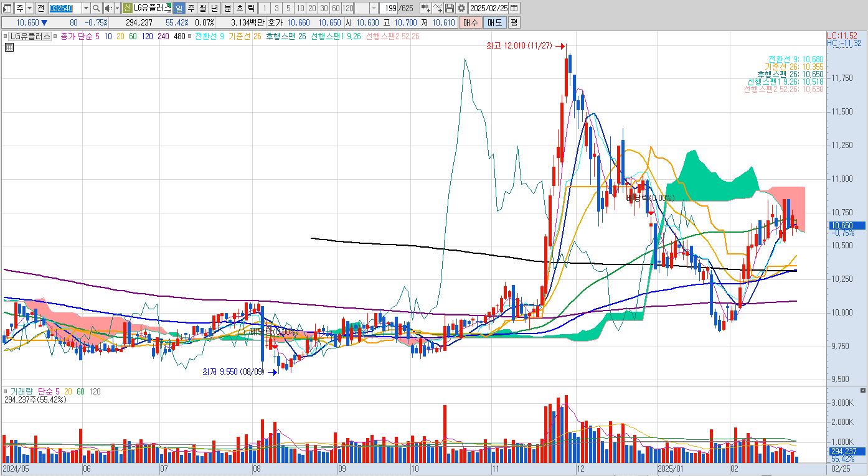Select tick 틱 chart period
The height and width of the screenshot is (476, 868).
tap(251, 8)
